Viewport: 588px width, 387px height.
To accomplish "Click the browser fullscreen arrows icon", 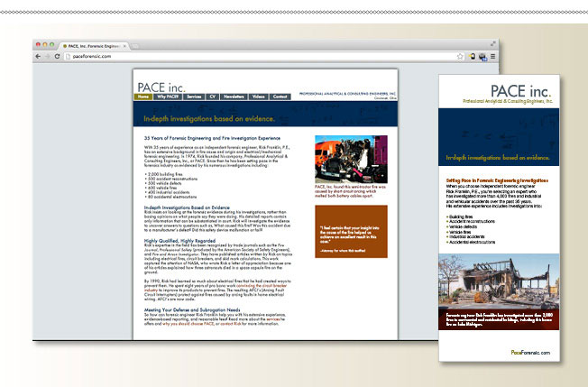I will pos(492,43).
